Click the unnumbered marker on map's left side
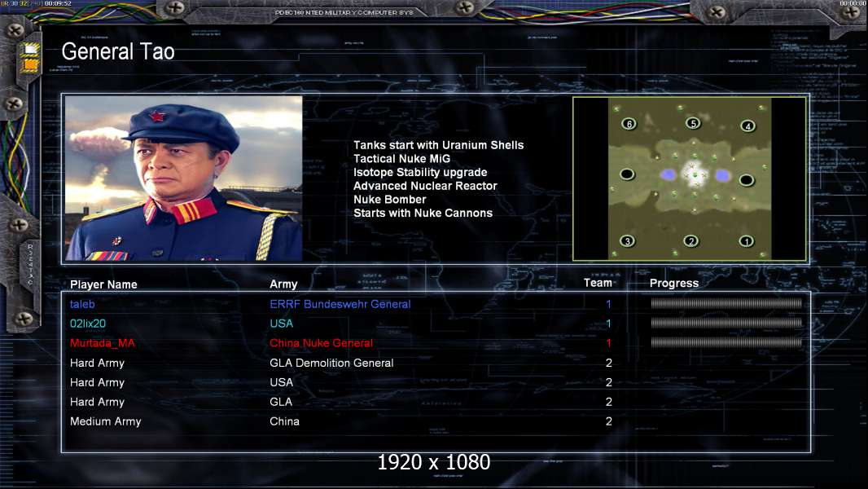Screen dimensions: 868x489 pyautogui.click(x=627, y=174)
